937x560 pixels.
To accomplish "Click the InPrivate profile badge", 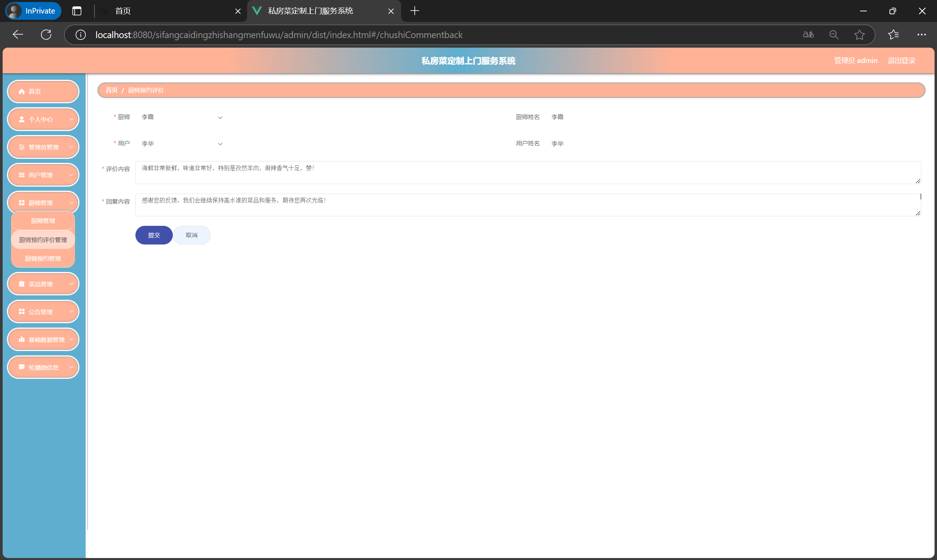I will tap(33, 11).
